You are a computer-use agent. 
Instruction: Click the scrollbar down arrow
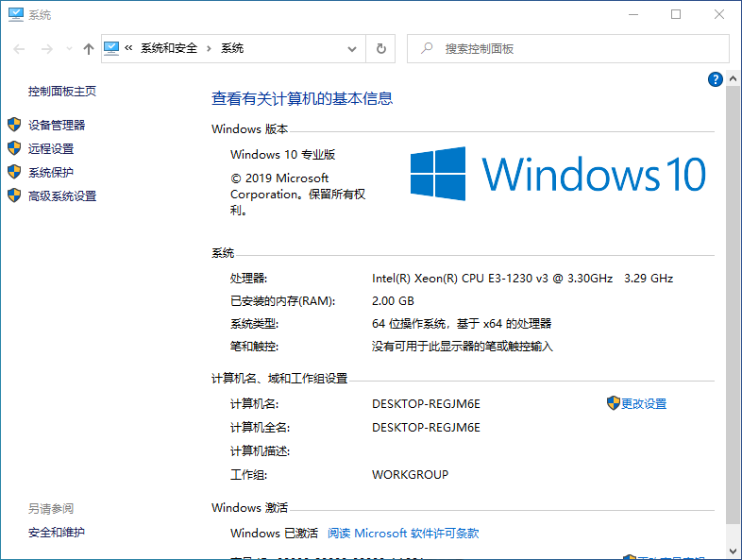point(733,551)
